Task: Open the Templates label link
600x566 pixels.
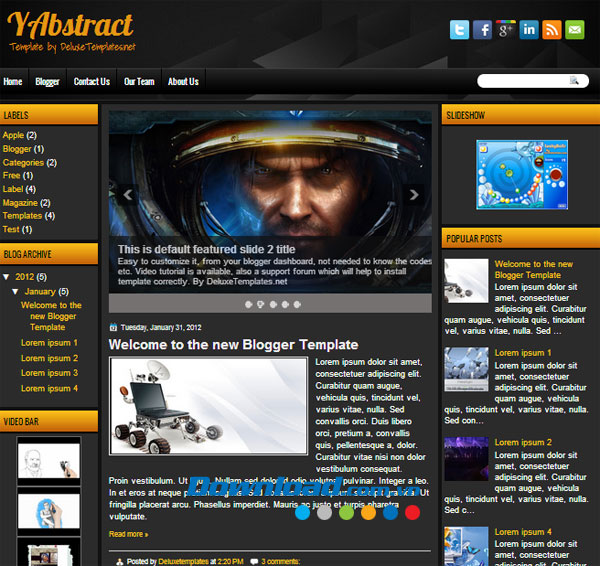Action: pos(22,216)
